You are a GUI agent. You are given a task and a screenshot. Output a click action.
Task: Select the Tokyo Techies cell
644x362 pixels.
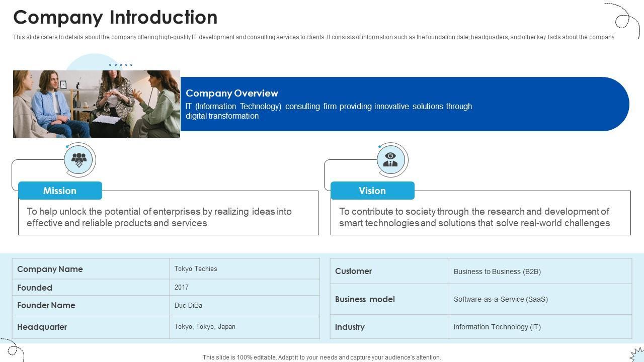pos(196,269)
